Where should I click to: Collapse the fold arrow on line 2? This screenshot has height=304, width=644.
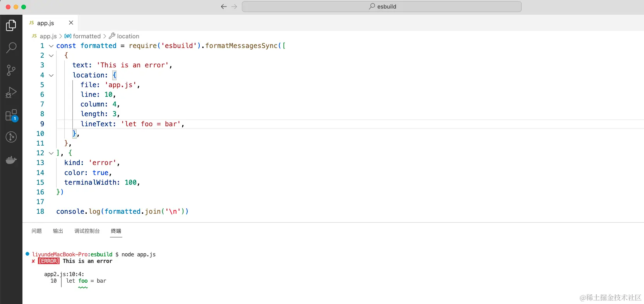pos(51,55)
